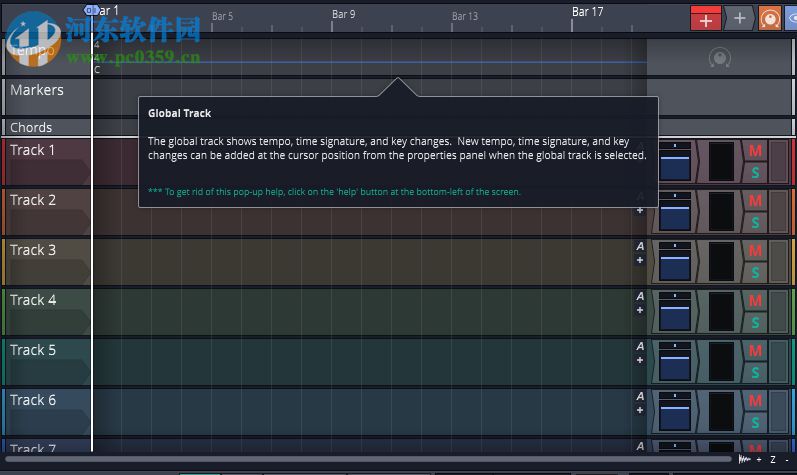Click Bar 17 on the timeline ruler
The image size is (797, 475).
[x=587, y=12]
